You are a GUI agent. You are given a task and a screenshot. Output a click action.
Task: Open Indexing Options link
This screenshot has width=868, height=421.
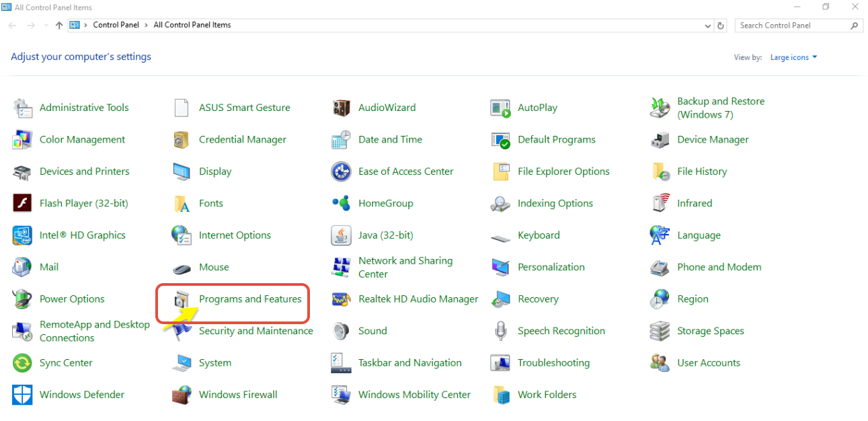click(555, 203)
